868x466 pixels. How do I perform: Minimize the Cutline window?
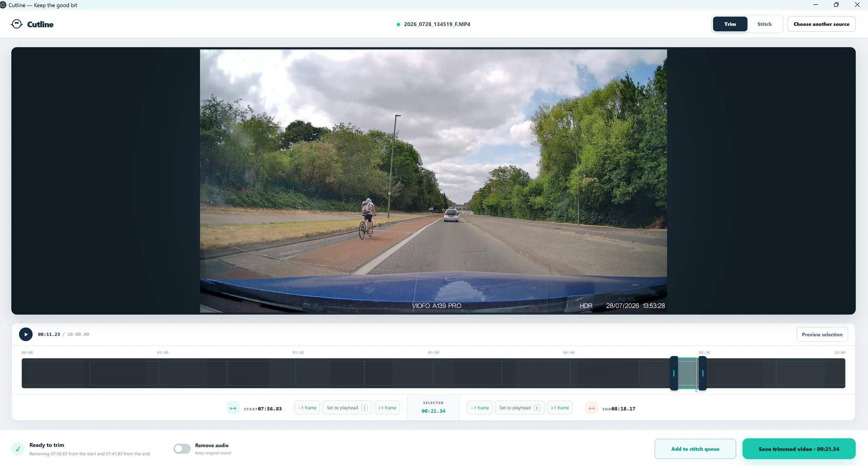816,5
